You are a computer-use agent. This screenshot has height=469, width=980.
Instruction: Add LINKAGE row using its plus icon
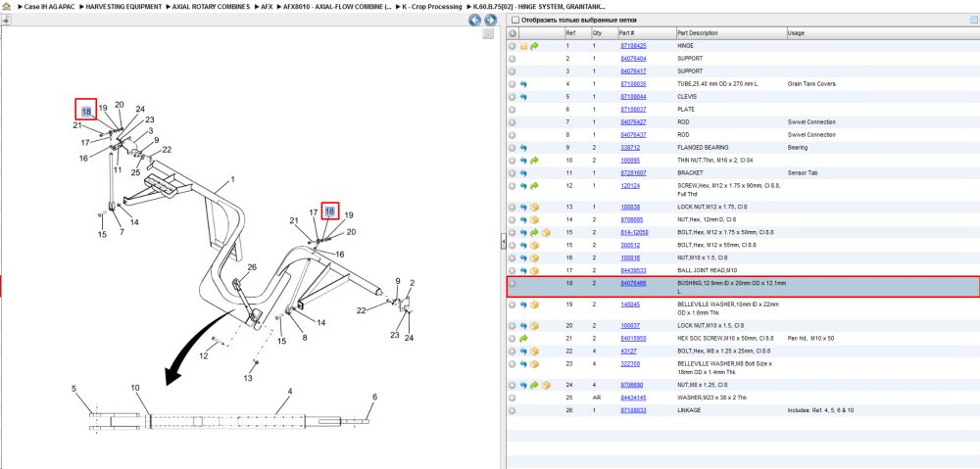(512, 411)
